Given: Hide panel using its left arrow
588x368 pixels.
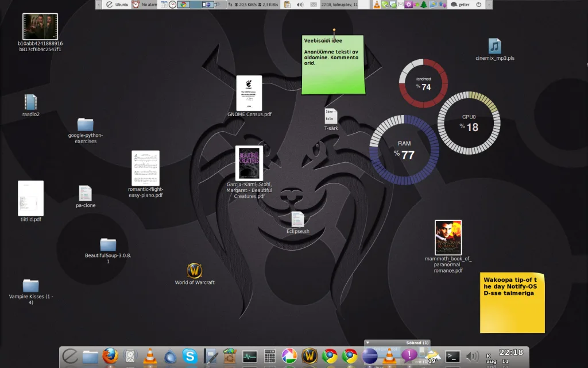Looking at the screenshot, I should tap(99, 5).
